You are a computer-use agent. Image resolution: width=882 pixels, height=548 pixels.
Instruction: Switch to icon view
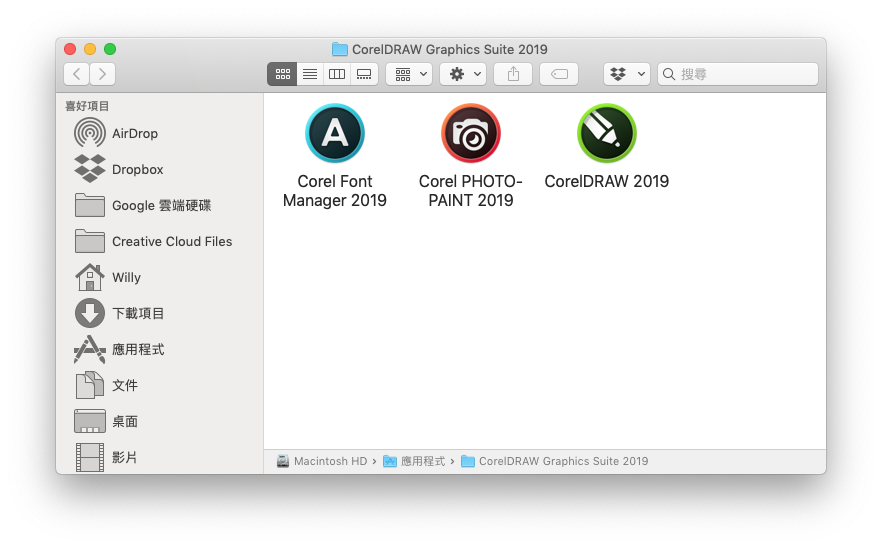click(282, 74)
